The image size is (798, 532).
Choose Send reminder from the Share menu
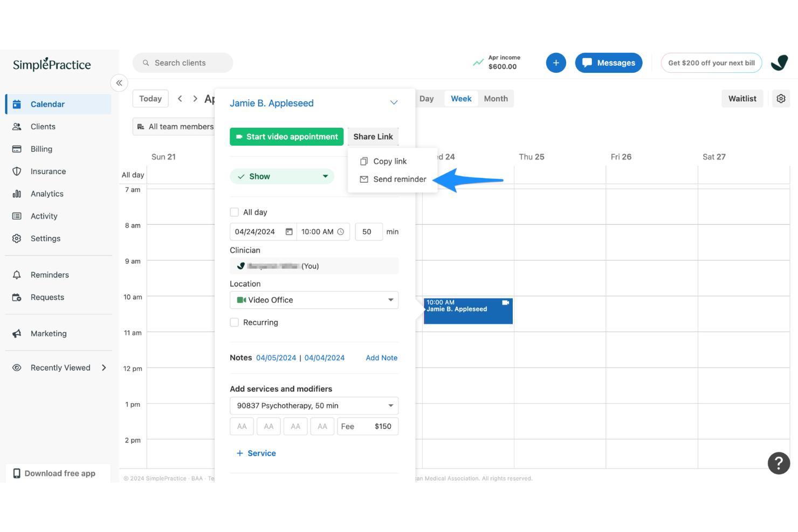pos(393,179)
